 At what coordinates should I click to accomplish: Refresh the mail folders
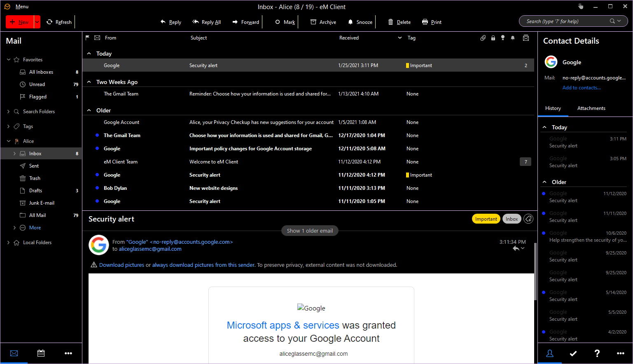59,22
